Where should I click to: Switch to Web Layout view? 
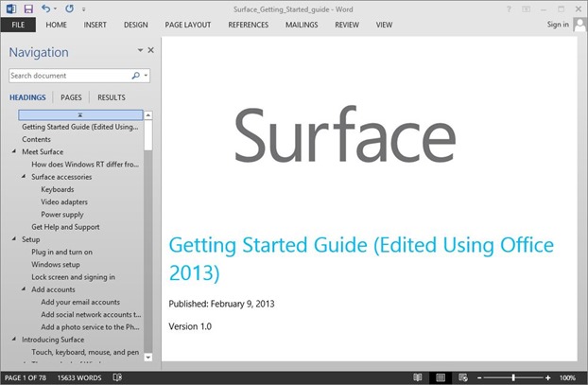point(463,377)
